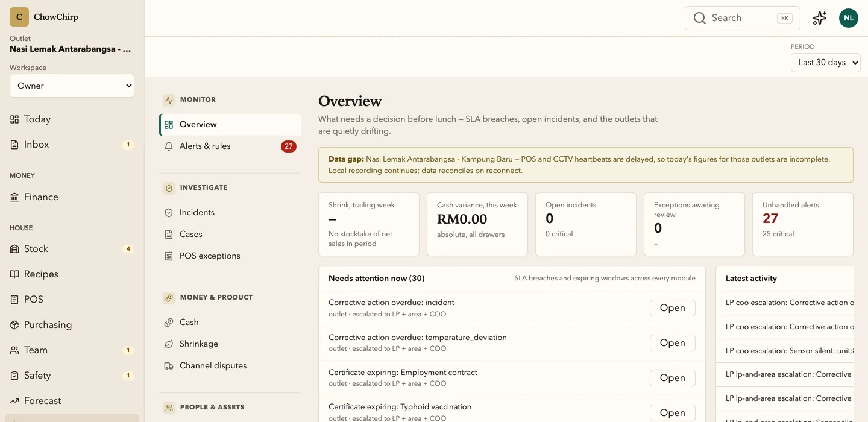The width and height of the screenshot is (868, 422).
Task: Open Cash under Money & Product
Action: [230, 323]
